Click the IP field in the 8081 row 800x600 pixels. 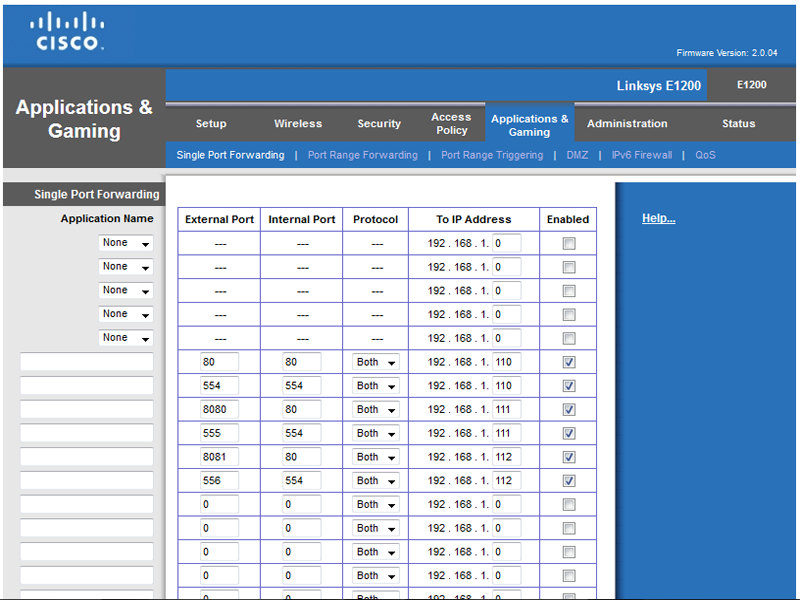click(507, 457)
